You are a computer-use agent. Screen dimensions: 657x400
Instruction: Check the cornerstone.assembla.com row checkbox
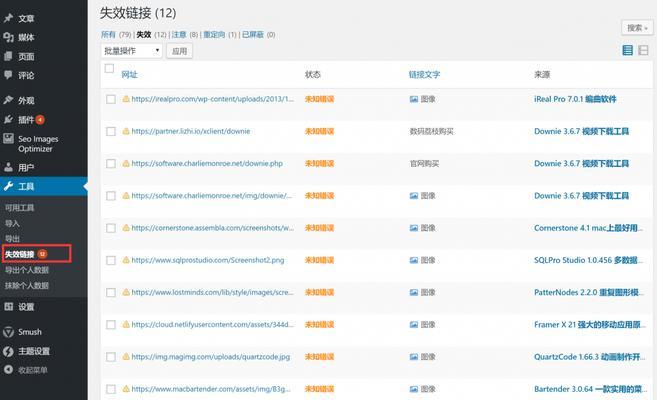pos(111,228)
